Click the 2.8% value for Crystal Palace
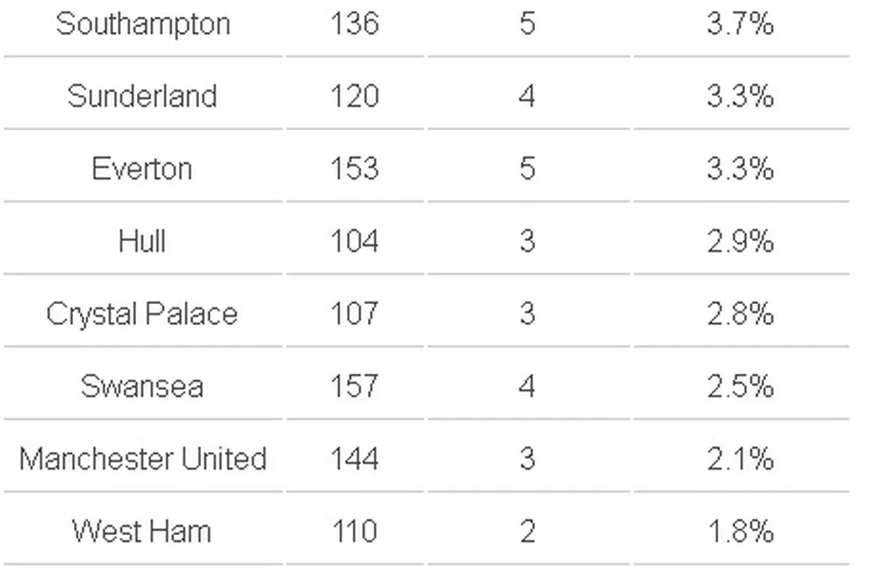Image resolution: width=882 pixels, height=588 pixels. (x=740, y=314)
